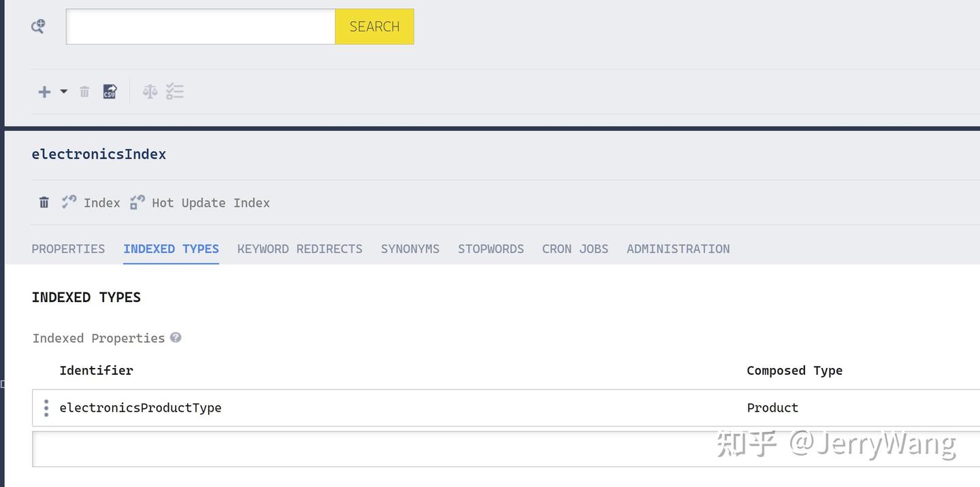The image size is (980, 487).
Task: Click the Index action button
Action: point(91,203)
